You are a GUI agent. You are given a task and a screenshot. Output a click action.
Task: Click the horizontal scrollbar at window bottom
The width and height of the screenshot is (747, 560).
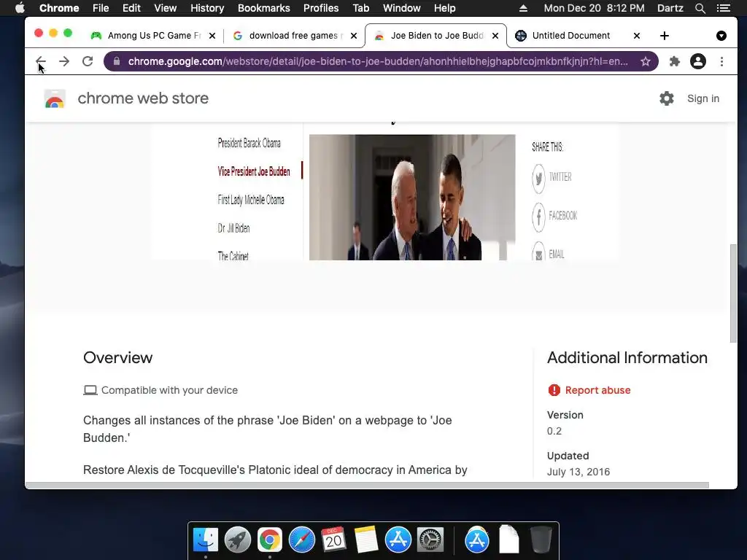click(367, 485)
